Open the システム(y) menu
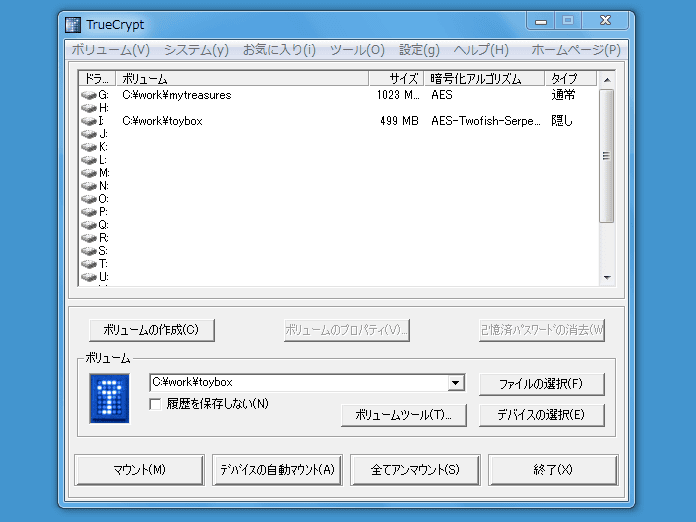 (x=196, y=50)
